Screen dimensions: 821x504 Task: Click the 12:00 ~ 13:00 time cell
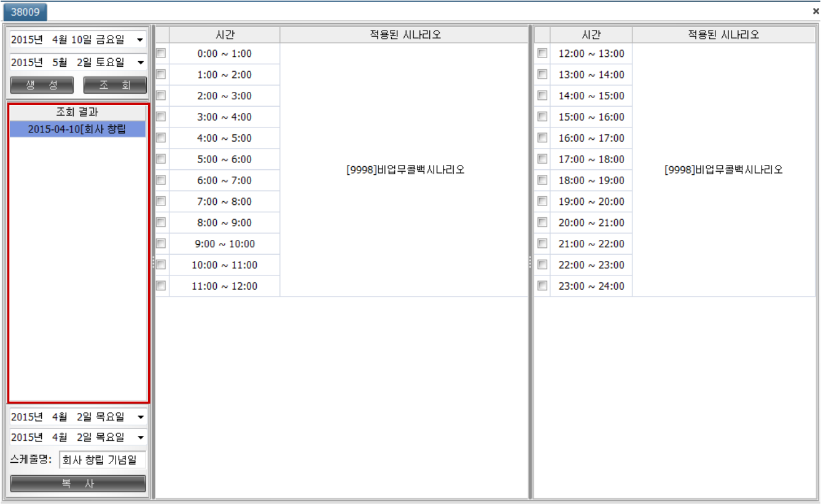(591, 54)
